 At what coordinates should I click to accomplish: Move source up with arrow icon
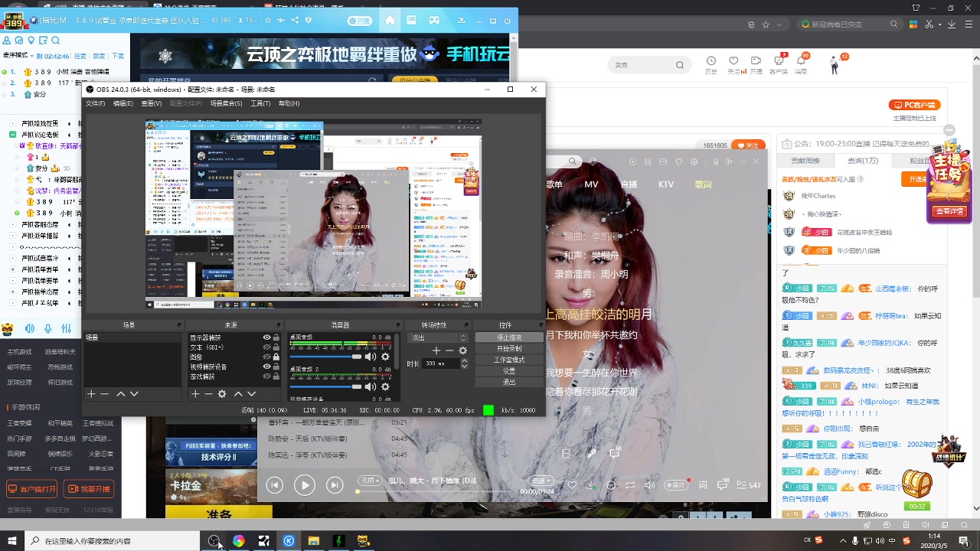pyautogui.click(x=238, y=394)
